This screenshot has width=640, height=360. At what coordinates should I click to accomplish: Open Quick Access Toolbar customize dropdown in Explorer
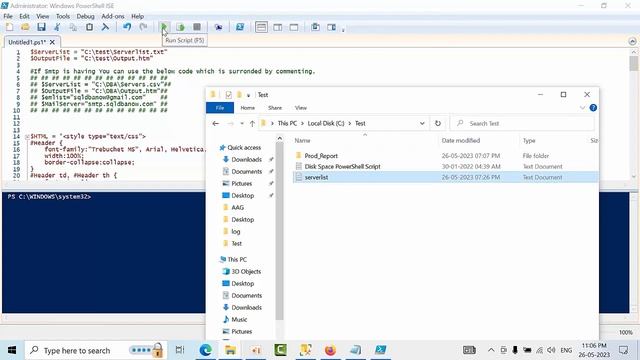click(248, 95)
